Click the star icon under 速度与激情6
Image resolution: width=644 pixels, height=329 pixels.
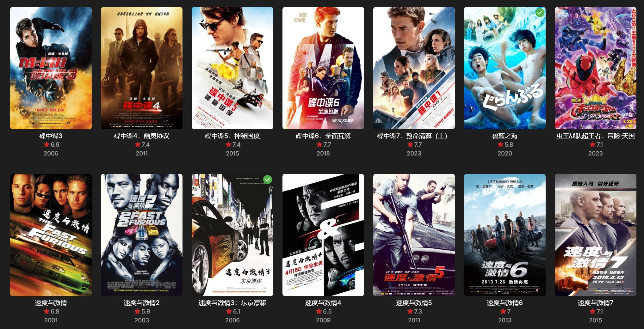(x=503, y=311)
